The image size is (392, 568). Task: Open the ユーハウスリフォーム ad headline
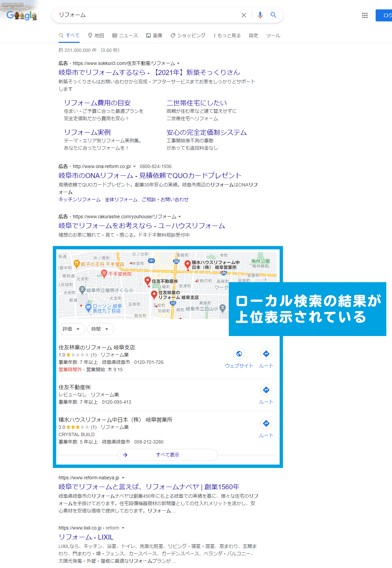(142, 226)
